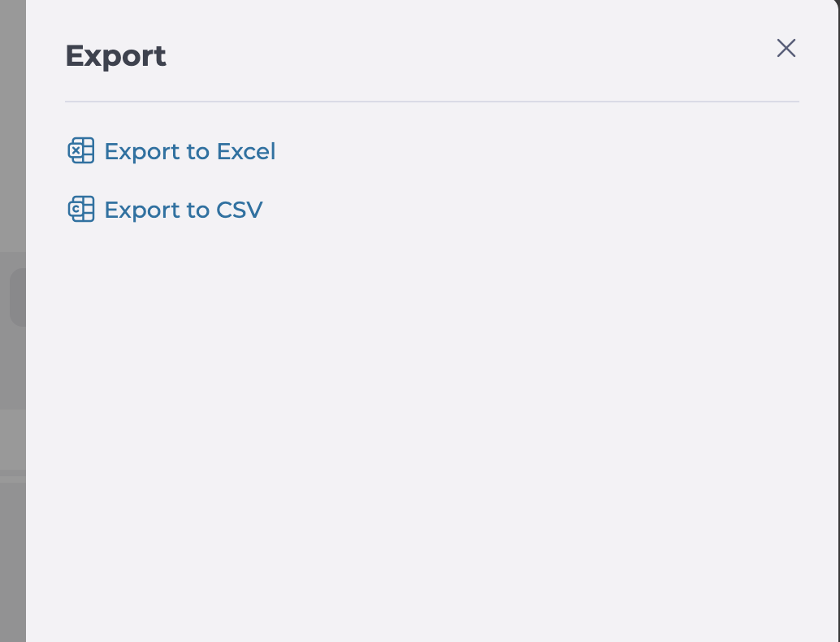840x642 pixels.
Task: Tap the C-marked spreadsheet icon
Action: [81, 209]
